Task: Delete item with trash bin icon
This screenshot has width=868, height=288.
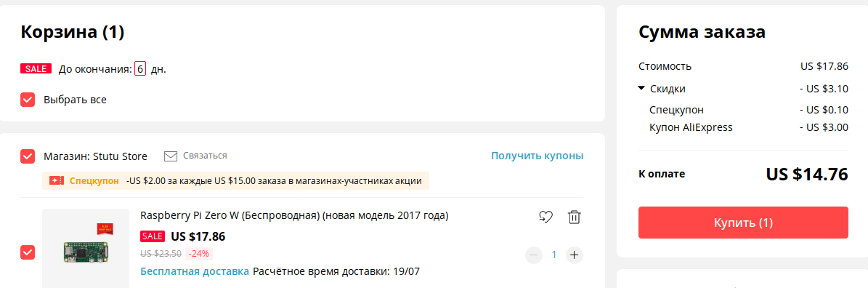Action: tap(574, 217)
